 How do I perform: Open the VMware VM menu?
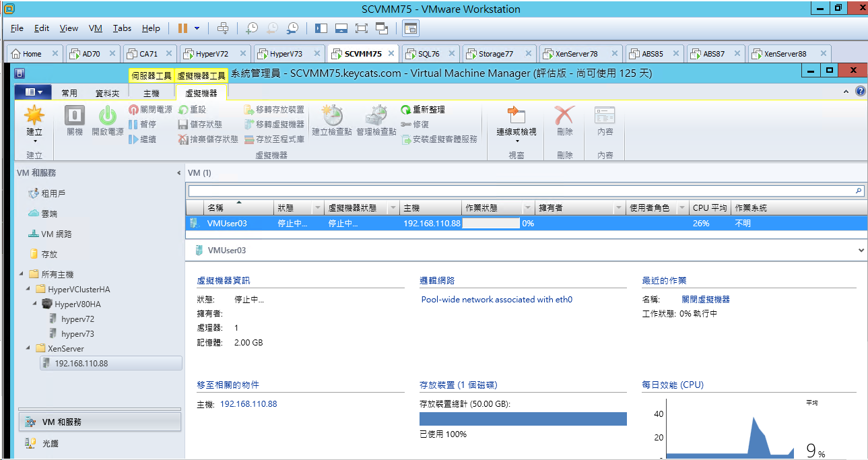tap(96, 28)
